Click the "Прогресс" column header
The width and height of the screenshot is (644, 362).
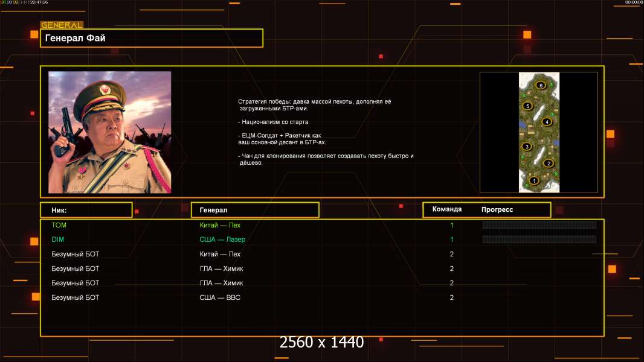point(497,209)
